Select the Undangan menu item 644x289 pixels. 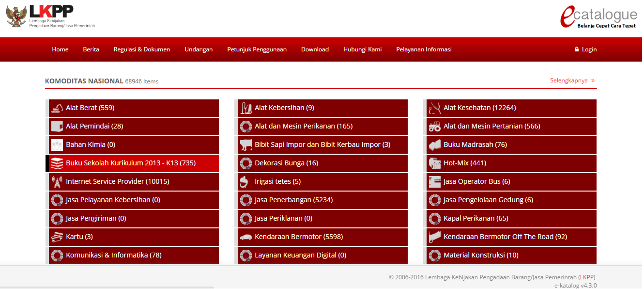tap(199, 49)
